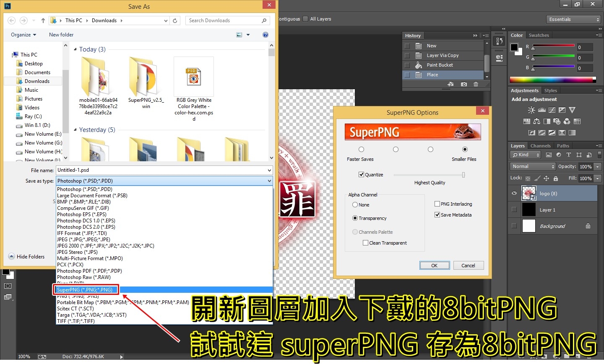
Task: Add a Color Lookup adjustment
Action: click(577, 121)
